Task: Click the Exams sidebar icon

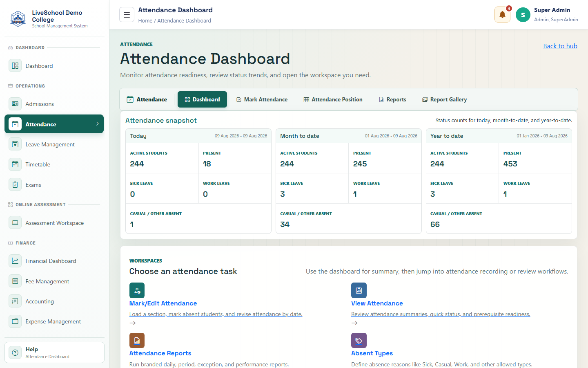Action: 15,184
